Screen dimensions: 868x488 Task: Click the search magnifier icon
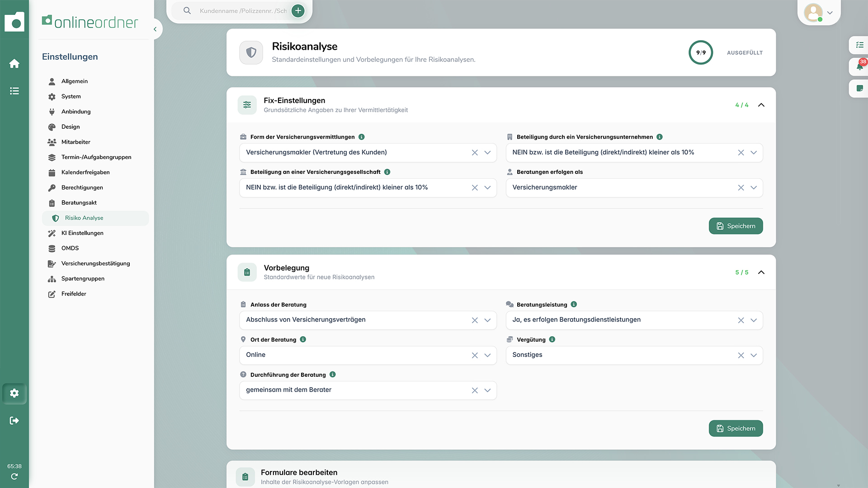[x=187, y=10]
